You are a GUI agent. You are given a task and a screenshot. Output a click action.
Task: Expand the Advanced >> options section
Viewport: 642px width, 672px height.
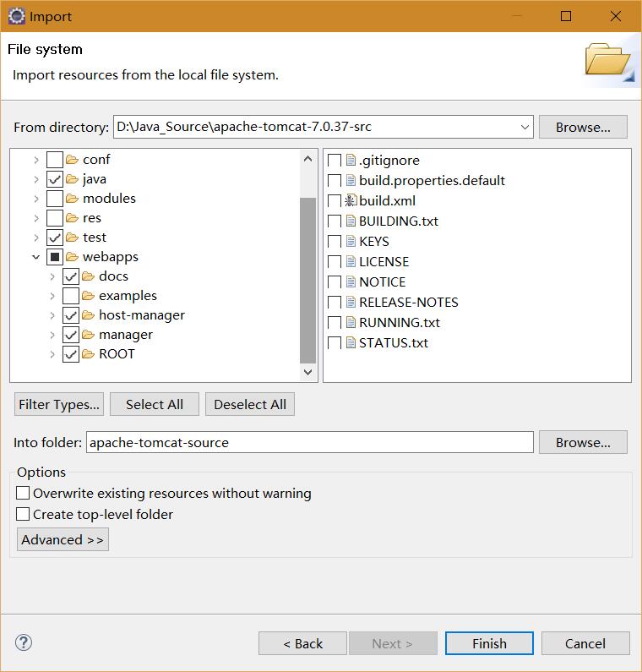click(x=63, y=539)
